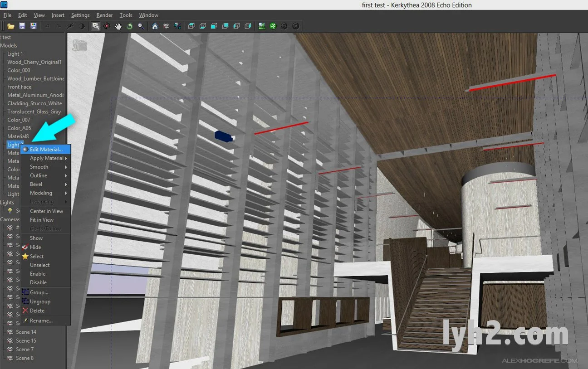Select the zoom magnifier tool
This screenshot has height=369, width=588.
click(x=141, y=26)
